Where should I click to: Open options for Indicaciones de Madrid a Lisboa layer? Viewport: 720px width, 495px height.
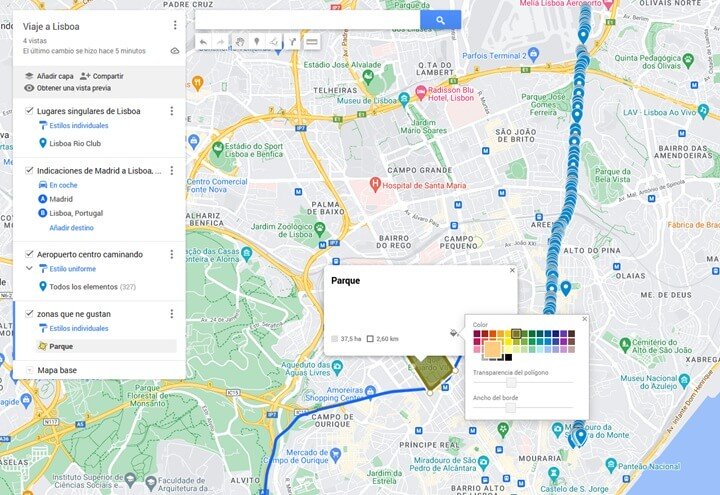pos(172,170)
